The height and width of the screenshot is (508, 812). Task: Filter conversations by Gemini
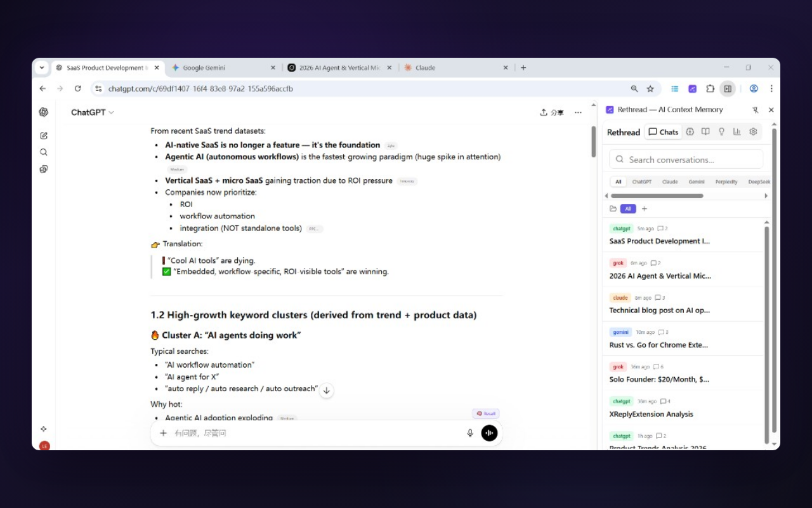(697, 182)
